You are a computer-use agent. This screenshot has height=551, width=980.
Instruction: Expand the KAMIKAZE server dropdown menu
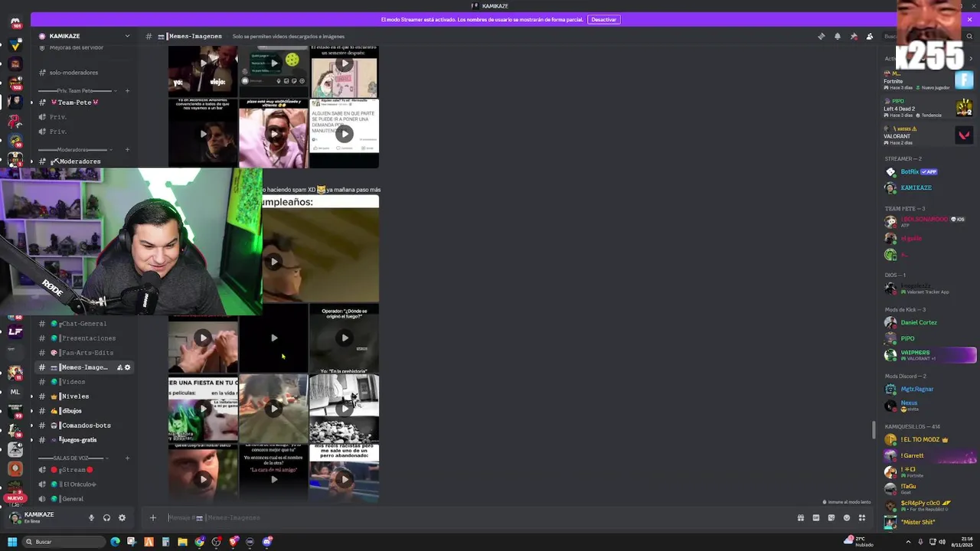127,36
